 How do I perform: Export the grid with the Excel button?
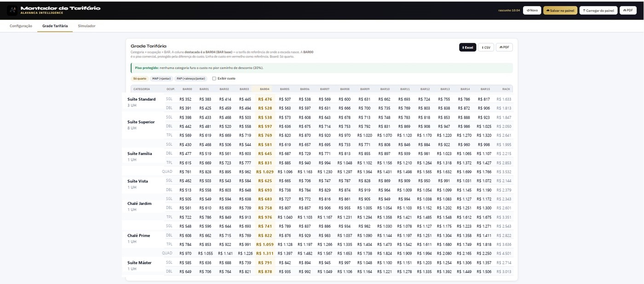[467, 47]
